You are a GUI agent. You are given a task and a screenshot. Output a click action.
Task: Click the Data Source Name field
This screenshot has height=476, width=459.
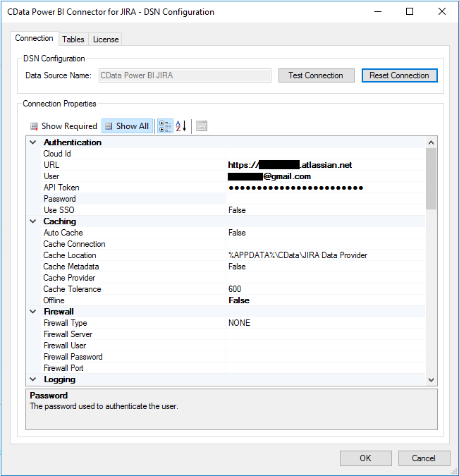click(x=185, y=75)
